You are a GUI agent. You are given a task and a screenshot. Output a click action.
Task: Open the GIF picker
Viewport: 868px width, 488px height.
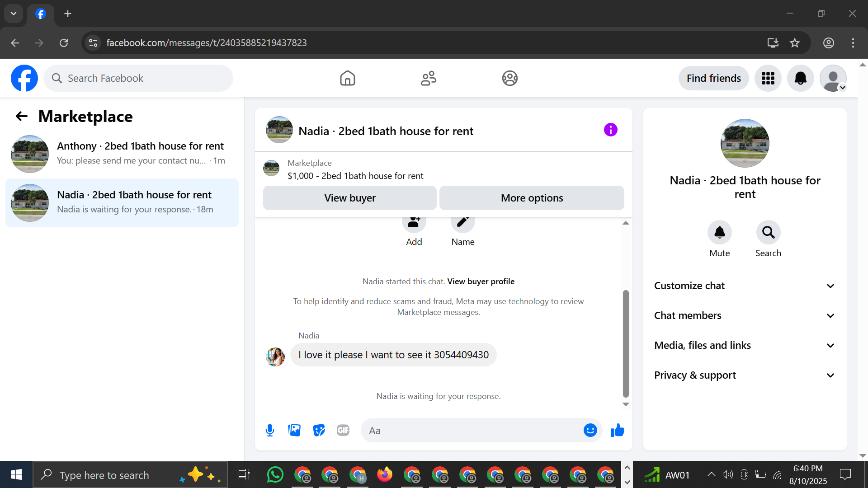(343, 430)
